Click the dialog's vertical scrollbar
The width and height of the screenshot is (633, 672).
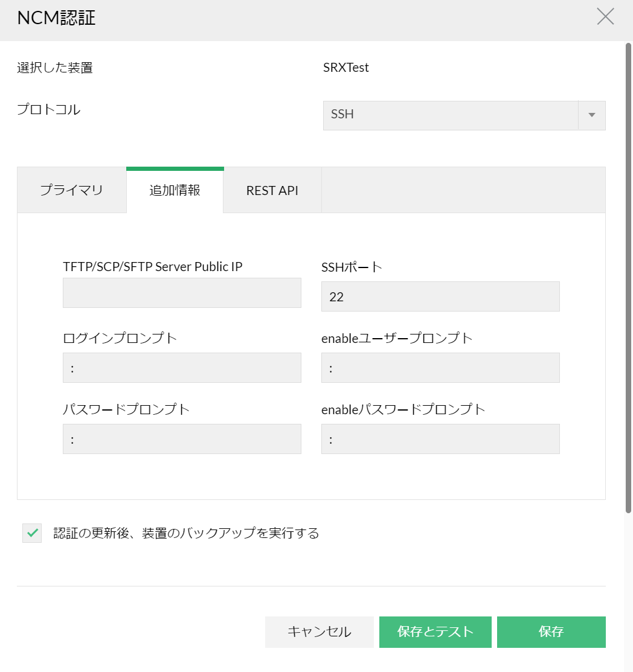click(x=628, y=278)
